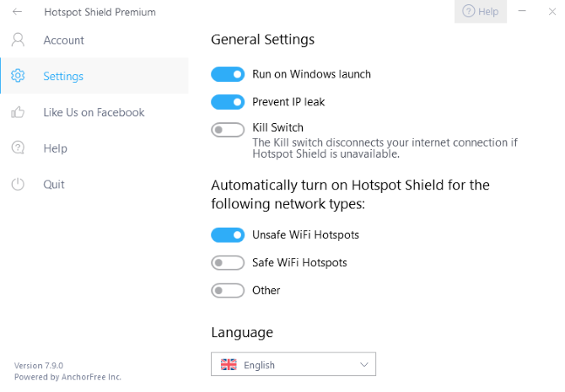Turn off Prevent IP leak toggle
This screenshot has height=392, width=565.
pyautogui.click(x=228, y=102)
